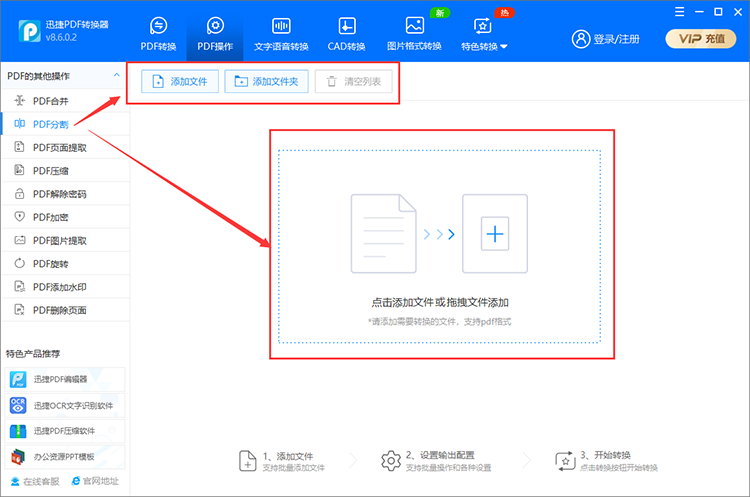Click the 点击添加文件或拖拽文件添加 text

tap(440, 302)
